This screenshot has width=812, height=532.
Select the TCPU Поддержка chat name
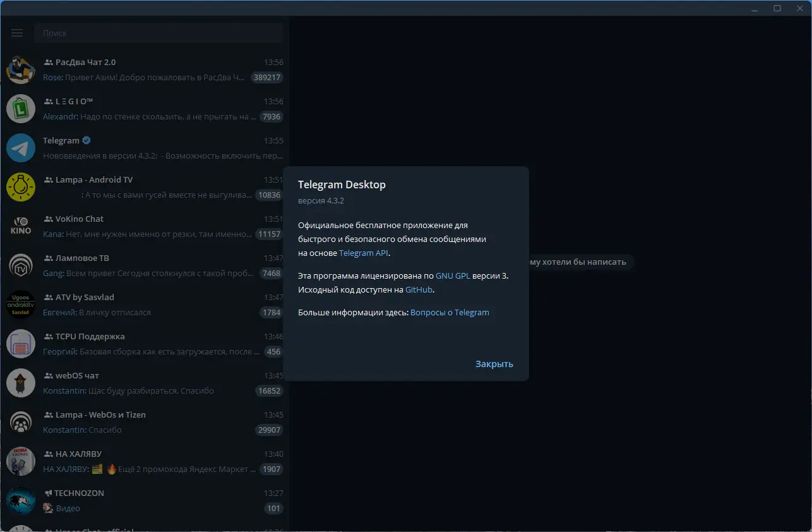[90, 336]
